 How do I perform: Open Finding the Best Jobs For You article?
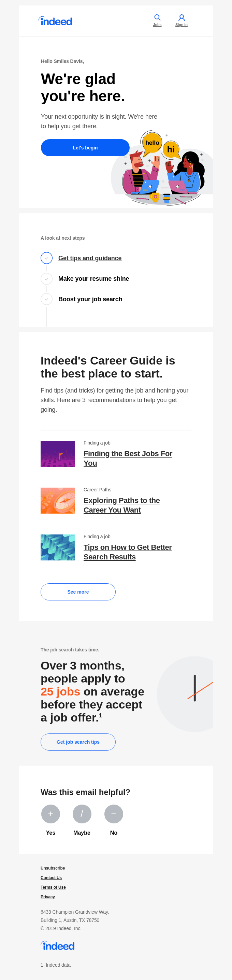click(128, 458)
